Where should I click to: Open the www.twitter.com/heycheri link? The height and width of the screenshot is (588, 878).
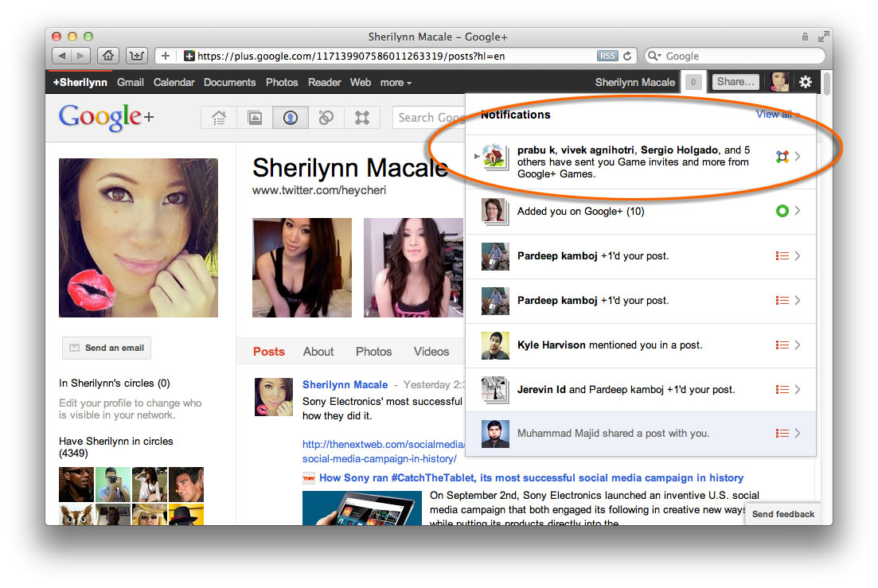(319, 190)
